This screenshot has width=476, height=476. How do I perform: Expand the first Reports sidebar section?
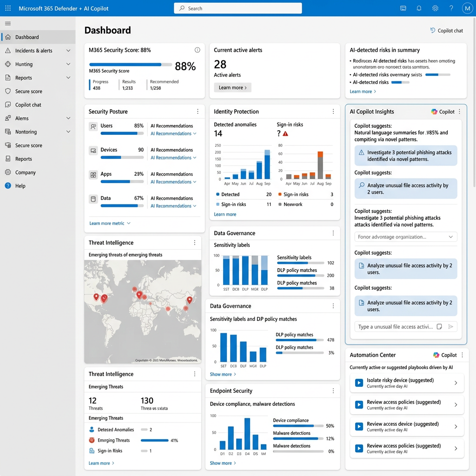point(68,78)
